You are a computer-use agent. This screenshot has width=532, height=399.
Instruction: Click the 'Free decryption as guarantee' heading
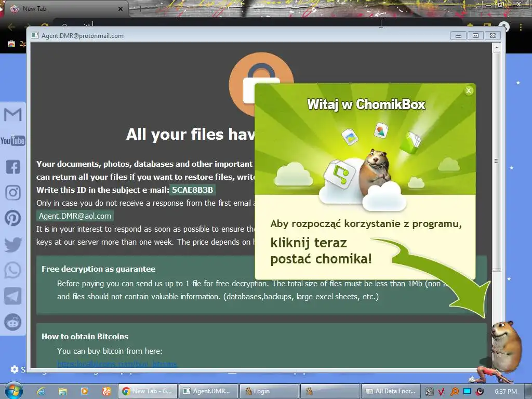tap(98, 269)
